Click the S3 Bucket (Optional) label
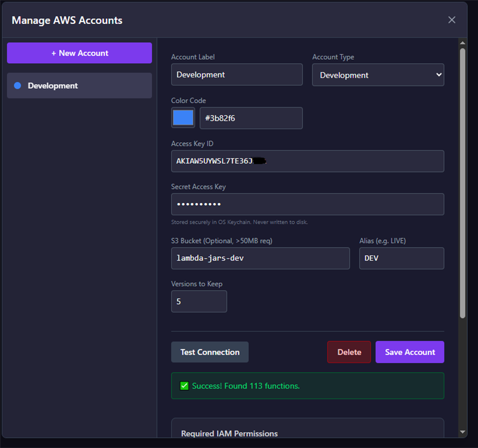The width and height of the screenshot is (478, 448). pyautogui.click(x=222, y=241)
